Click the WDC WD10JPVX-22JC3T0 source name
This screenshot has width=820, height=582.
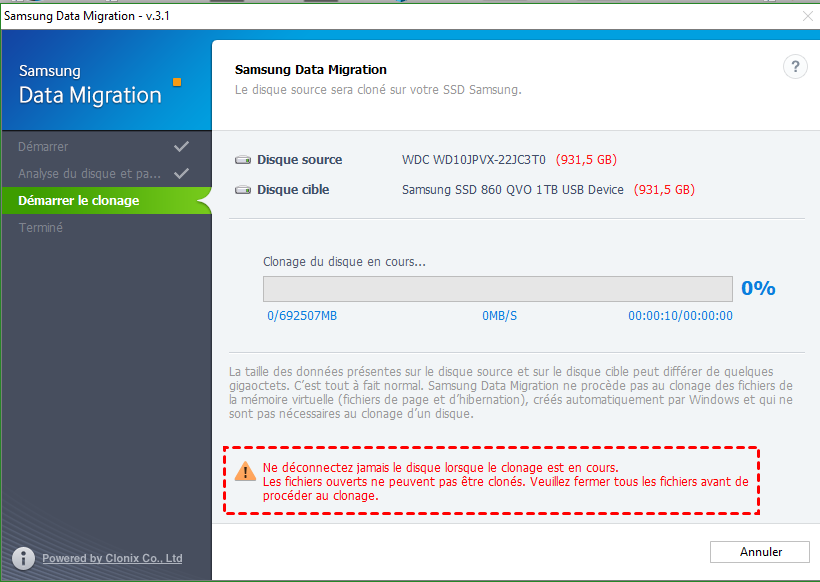click(x=474, y=159)
